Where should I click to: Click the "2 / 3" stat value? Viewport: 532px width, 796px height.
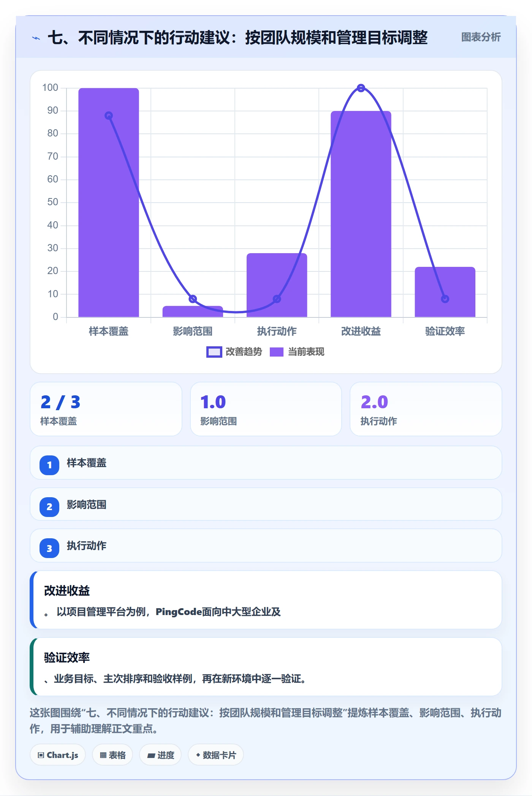[x=60, y=402]
